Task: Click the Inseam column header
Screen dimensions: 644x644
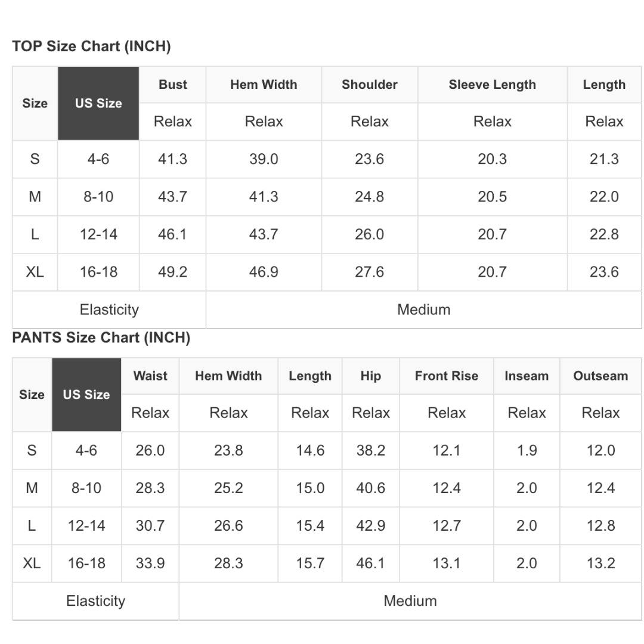Action: click(x=527, y=376)
